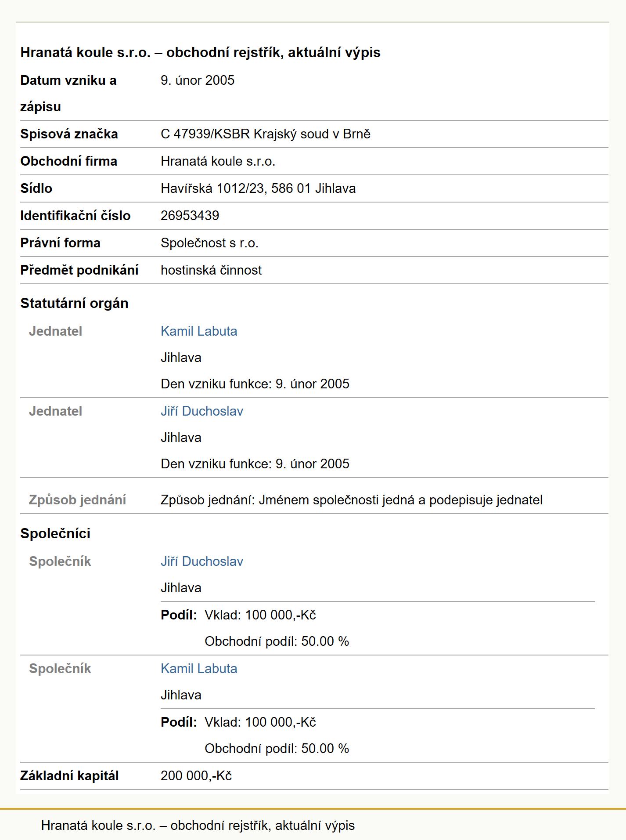Click the footer caption Hranatá koule s.r.o.
This screenshot has height=840, width=626.
point(198,826)
